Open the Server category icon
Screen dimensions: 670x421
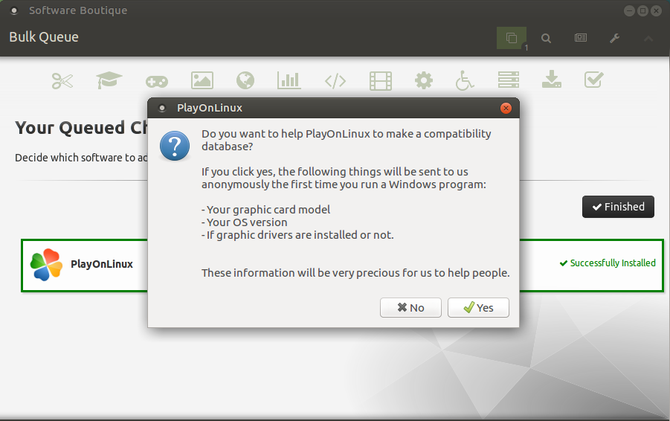click(508, 80)
